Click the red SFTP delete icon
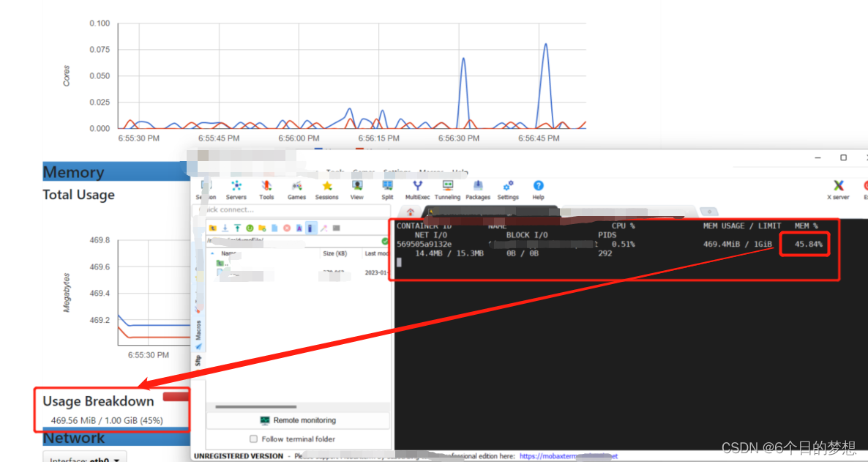The height and width of the screenshot is (462, 868). tap(287, 228)
